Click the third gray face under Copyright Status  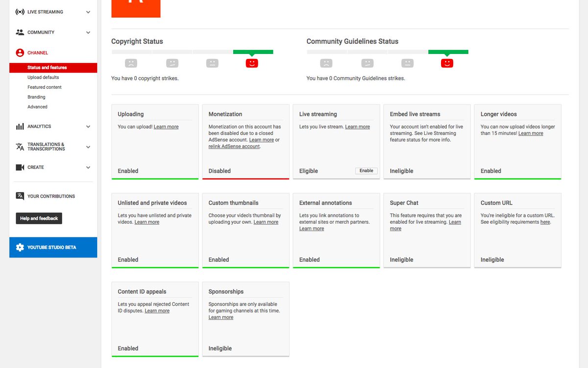[212, 63]
